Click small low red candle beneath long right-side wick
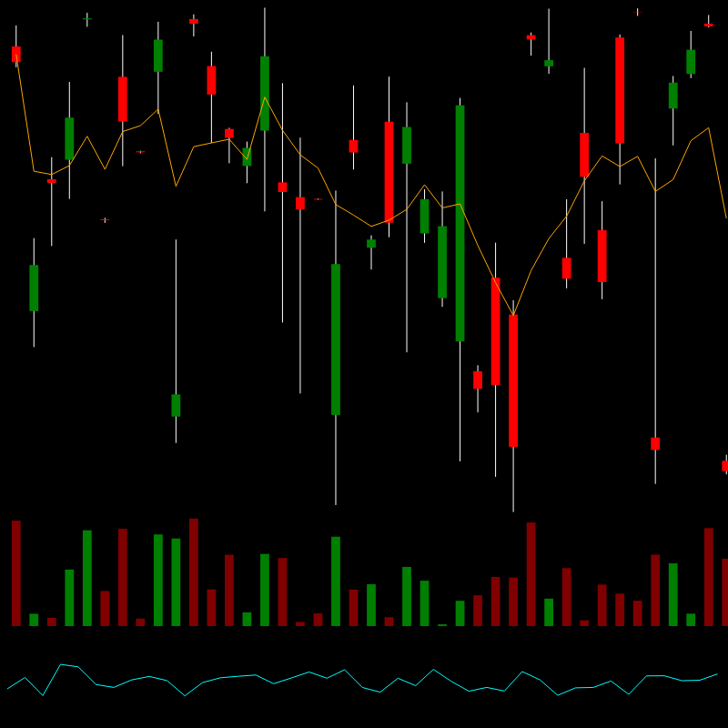 655,443
